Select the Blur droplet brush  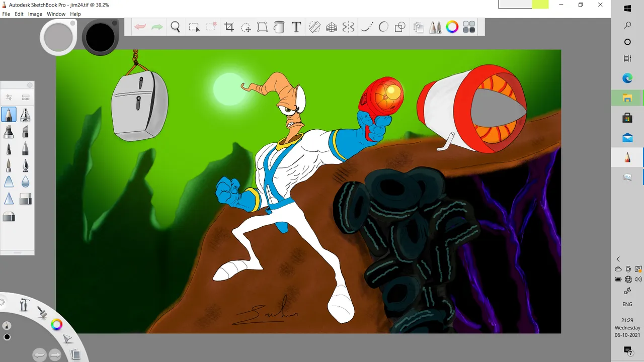coord(25,182)
